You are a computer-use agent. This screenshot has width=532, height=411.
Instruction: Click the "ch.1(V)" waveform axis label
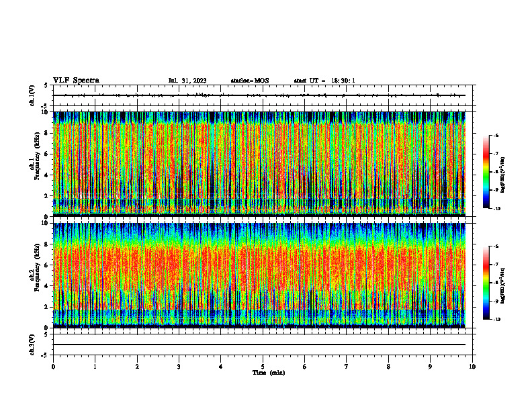coord(32,95)
